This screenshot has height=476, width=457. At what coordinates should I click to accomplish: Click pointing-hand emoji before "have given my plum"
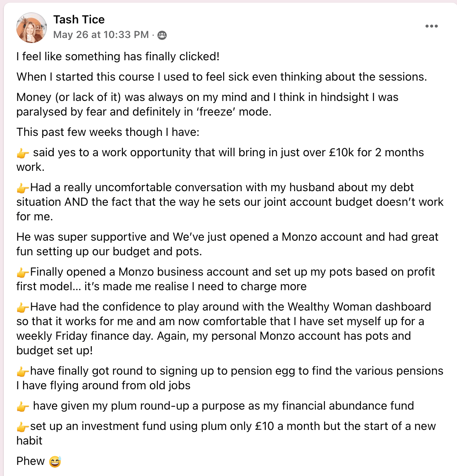coord(23,407)
